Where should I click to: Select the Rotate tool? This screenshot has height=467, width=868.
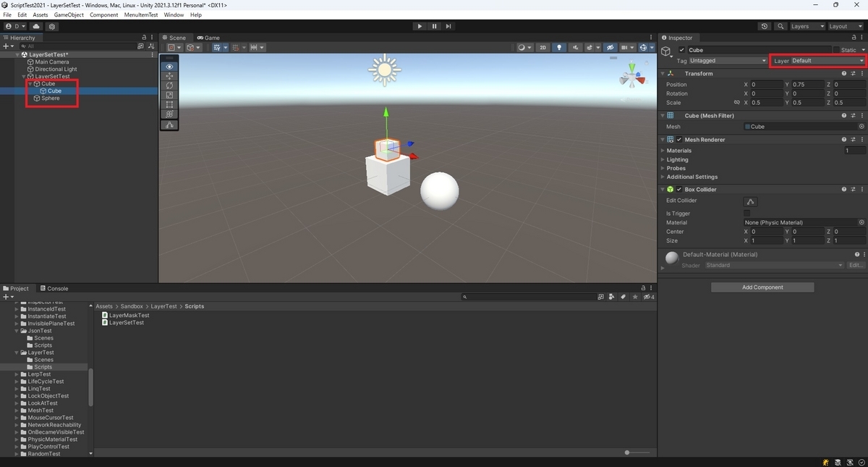[169, 85]
